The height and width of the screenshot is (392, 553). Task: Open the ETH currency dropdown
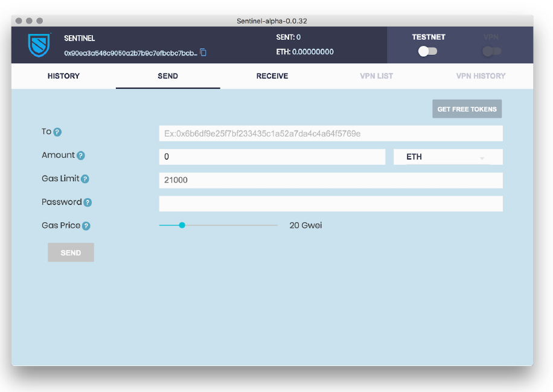tap(448, 156)
